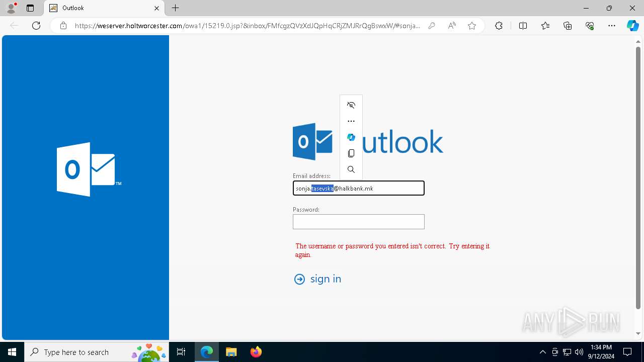Close the Outlook tab
Screen dimensions: 644x362
(156, 8)
